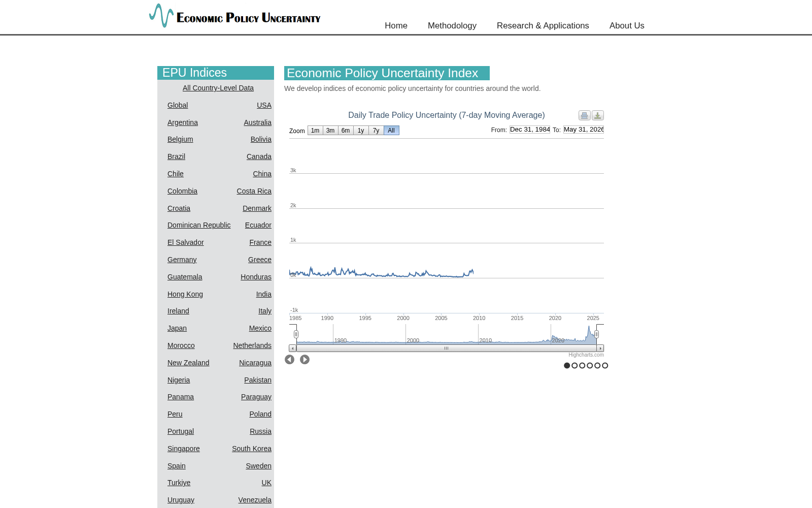This screenshot has height=508, width=812.
Task: Select the second carousel dot
Action: click(x=574, y=366)
